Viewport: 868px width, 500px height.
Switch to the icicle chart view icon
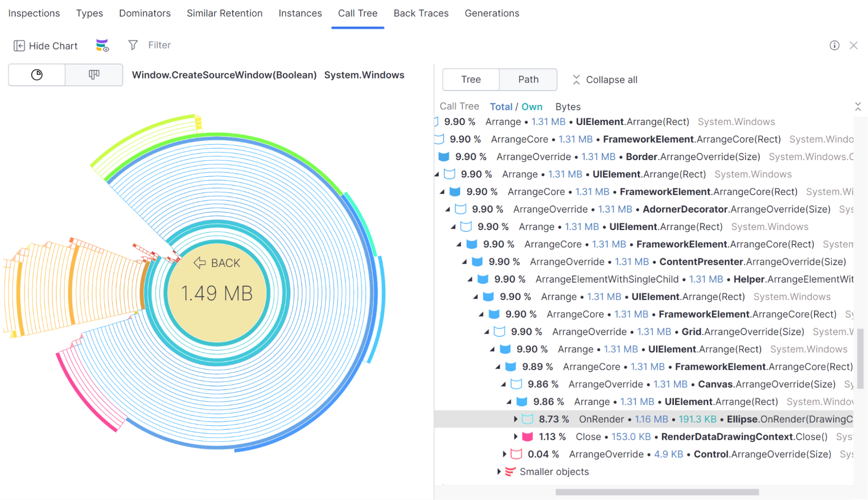click(94, 75)
